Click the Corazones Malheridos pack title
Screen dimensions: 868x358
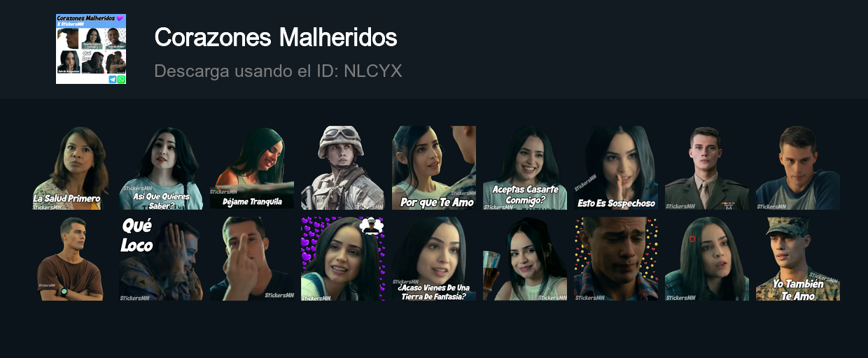(276, 38)
